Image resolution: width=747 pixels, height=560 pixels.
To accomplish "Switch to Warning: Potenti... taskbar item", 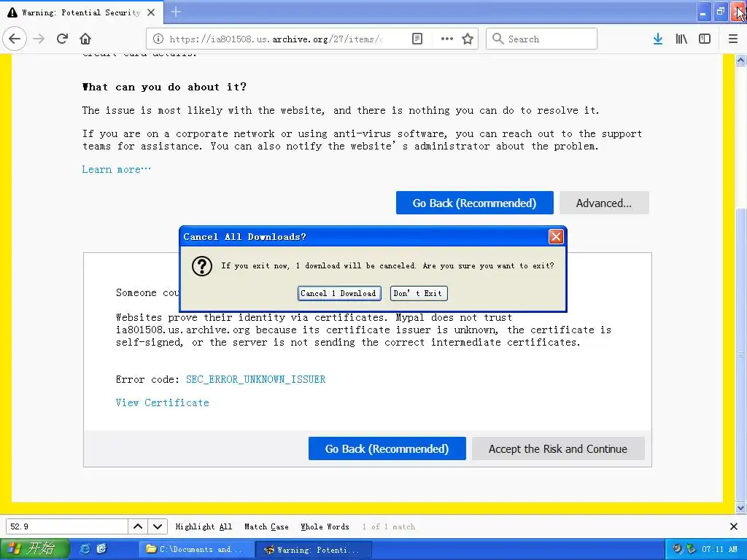I will 313,549.
